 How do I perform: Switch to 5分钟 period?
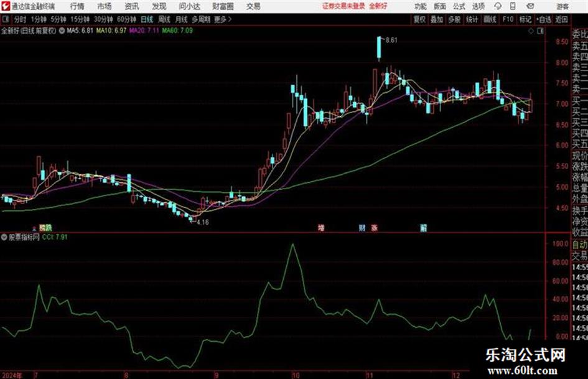coord(58,19)
